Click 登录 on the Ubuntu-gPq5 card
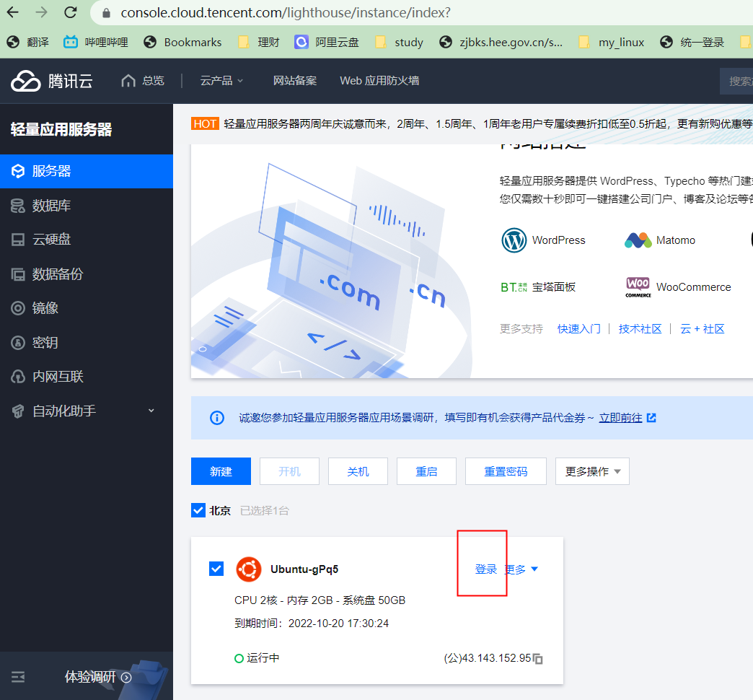This screenshot has height=700, width=753. [485, 569]
